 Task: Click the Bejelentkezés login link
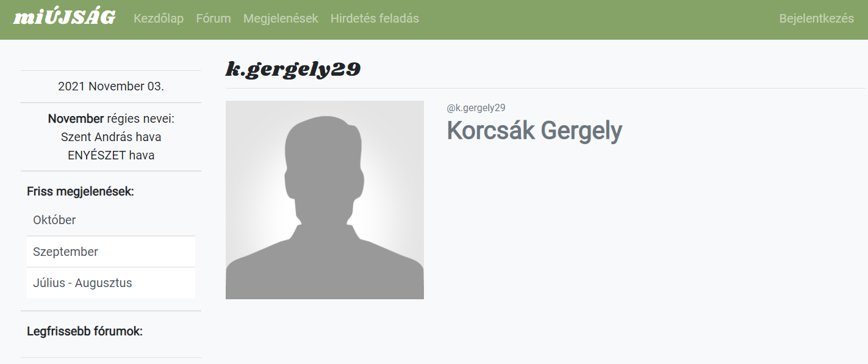[x=816, y=18]
